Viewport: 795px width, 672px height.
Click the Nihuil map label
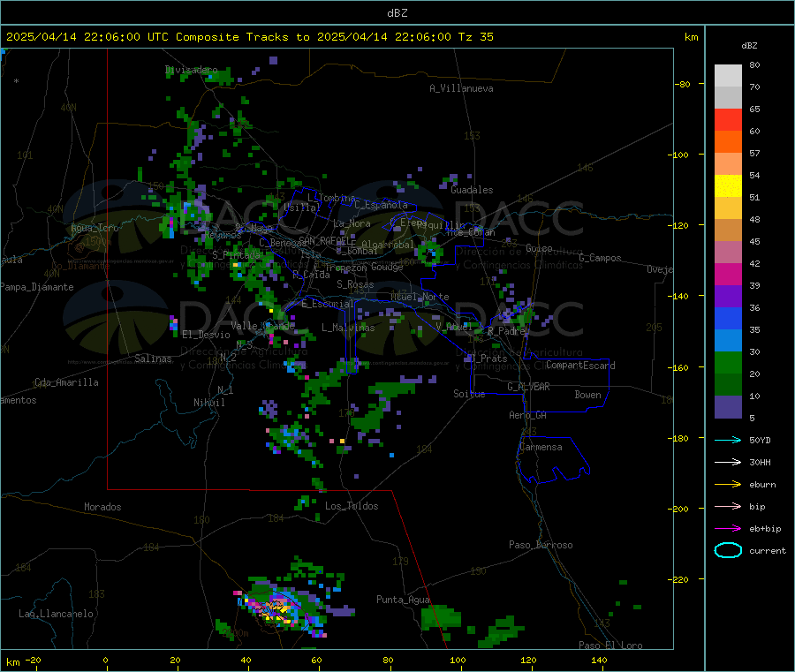tap(209, 403)
